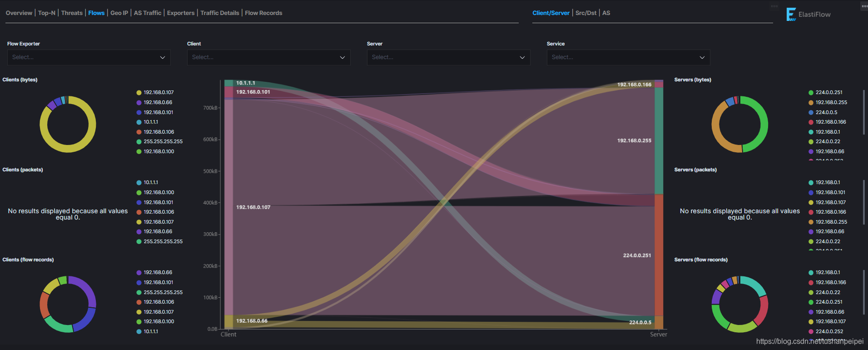Click the Clients (bytes) donut chart ring
The height and width of the screenshot is (350, 868).
tap(68, 149)
